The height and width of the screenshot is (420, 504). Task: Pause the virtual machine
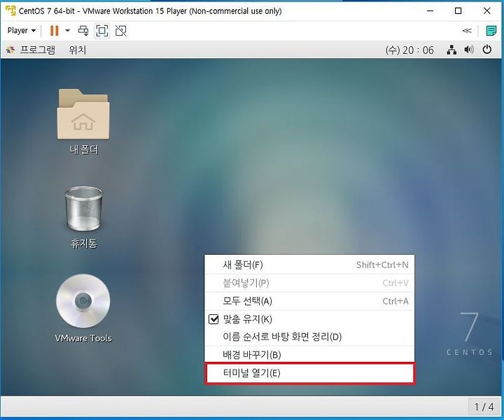pyautogui.click(x=55, y=31)
